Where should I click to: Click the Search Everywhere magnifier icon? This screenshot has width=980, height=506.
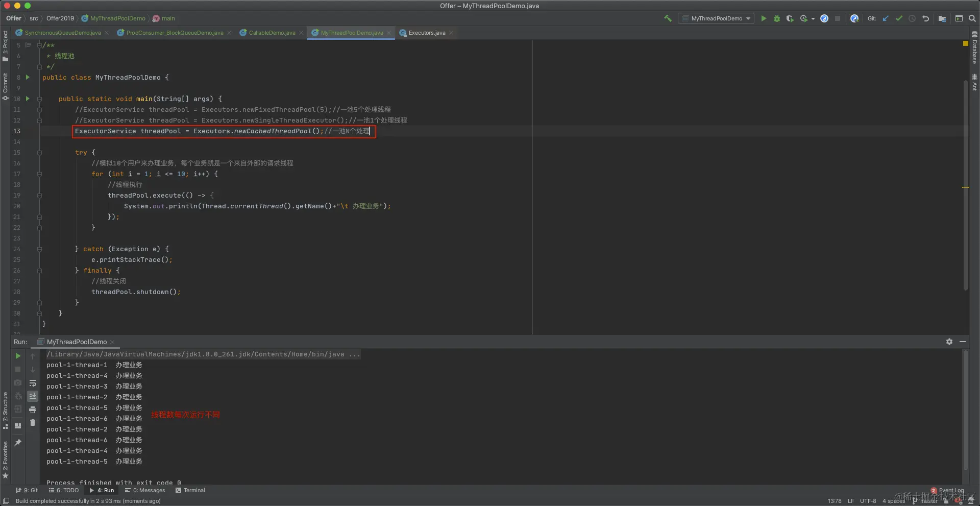pyautogui.click(x=972, y=18)
